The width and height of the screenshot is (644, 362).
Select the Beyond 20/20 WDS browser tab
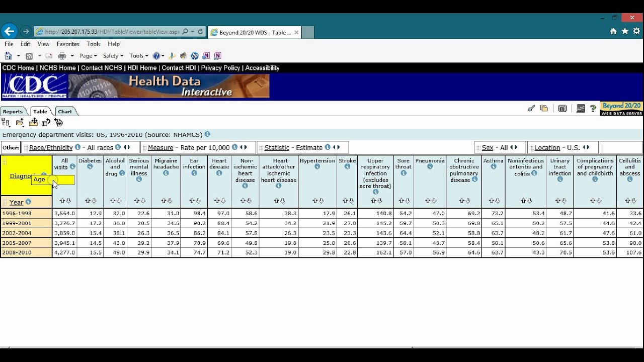pyautogui.click(x=255, y=32)
